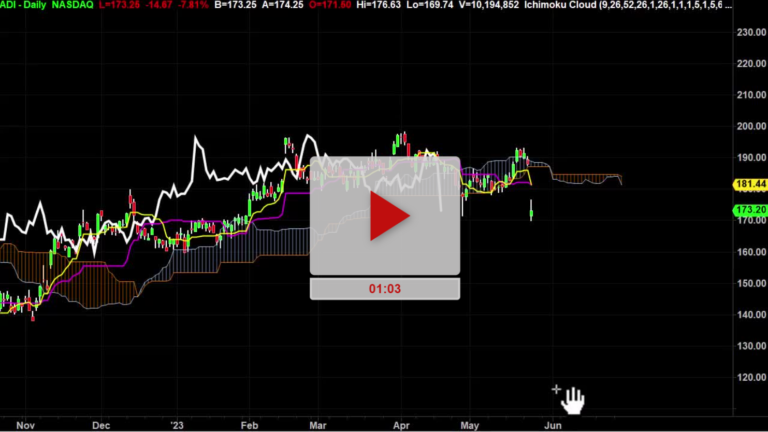Click the 01:03 video duration label
Viewport: 768px width, 432px height.
point(385,288)
